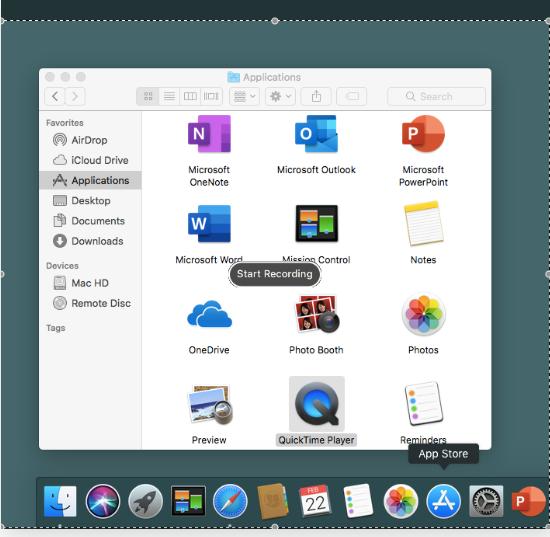This screenshot has height=537, width=550.
Task: Open the App Store from the Dock
Action: [443, 501]
